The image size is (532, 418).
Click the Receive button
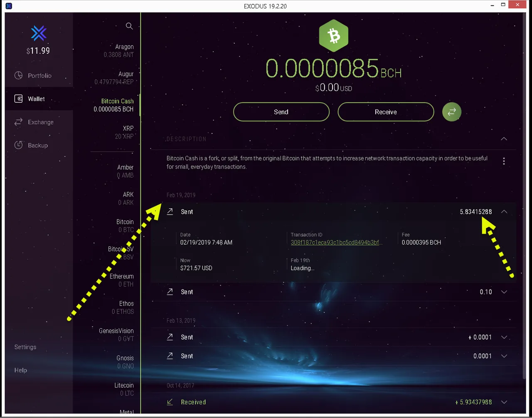[x=386, y=112]
